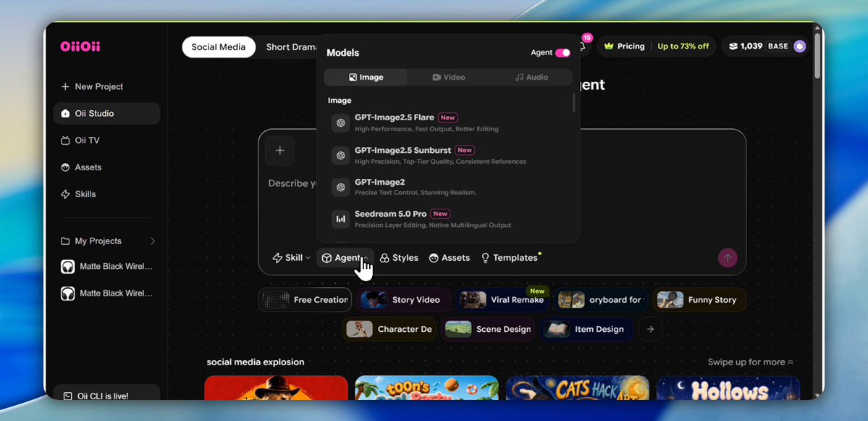This screenshot has width=868, height=421.
Task: Choose the Character Design chip
Action: [389, 329]
